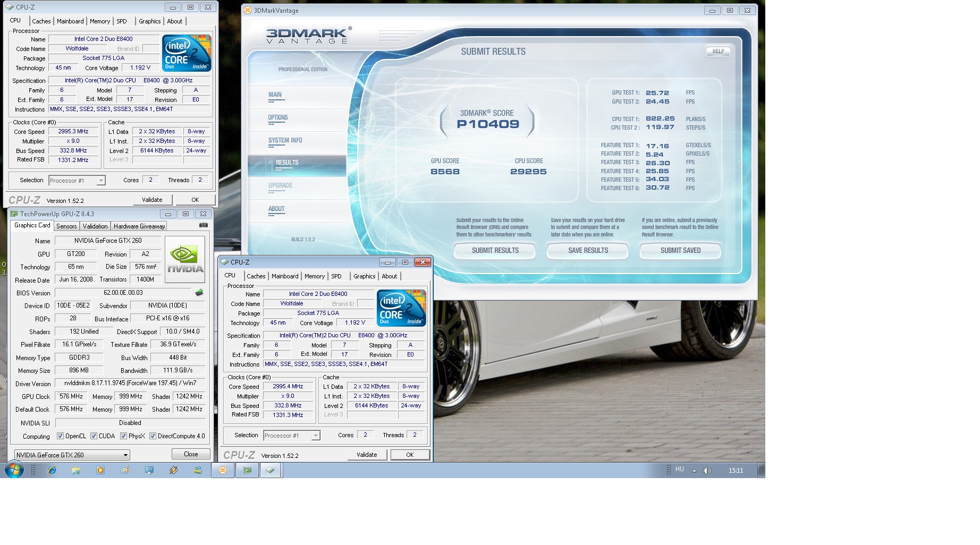Screen dimensions: 980x545
Task: Open the Windows Start menu orb
Action: pos(14,470)
